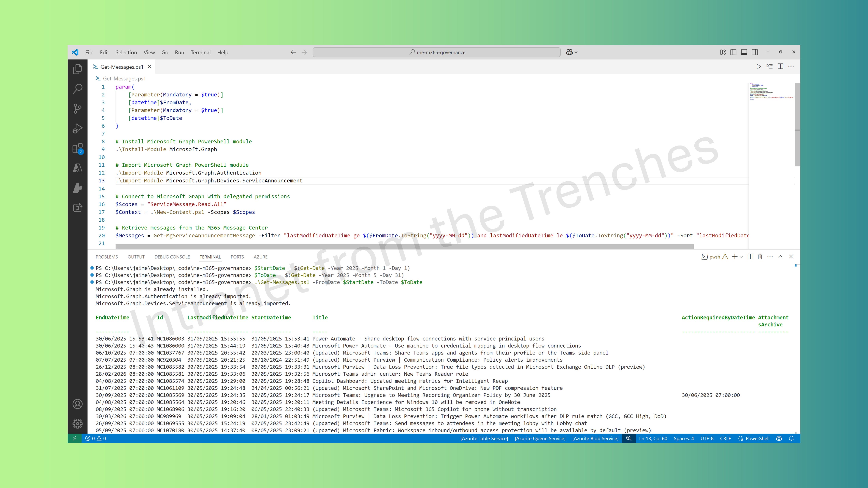Close the terminal panel
The width and height of the screenshot is (868, 488).
[x=791, y=257]
